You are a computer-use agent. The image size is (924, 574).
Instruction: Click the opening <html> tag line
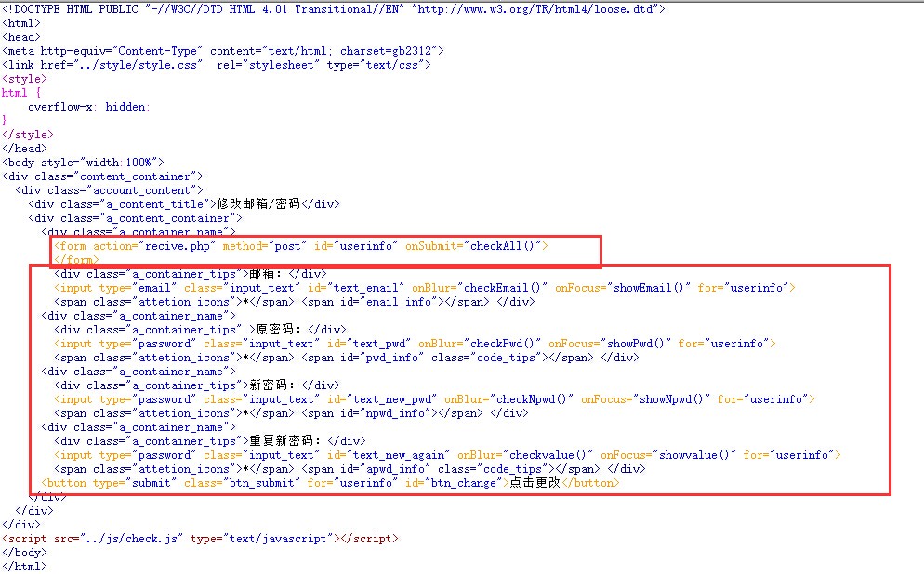point(21,23)
